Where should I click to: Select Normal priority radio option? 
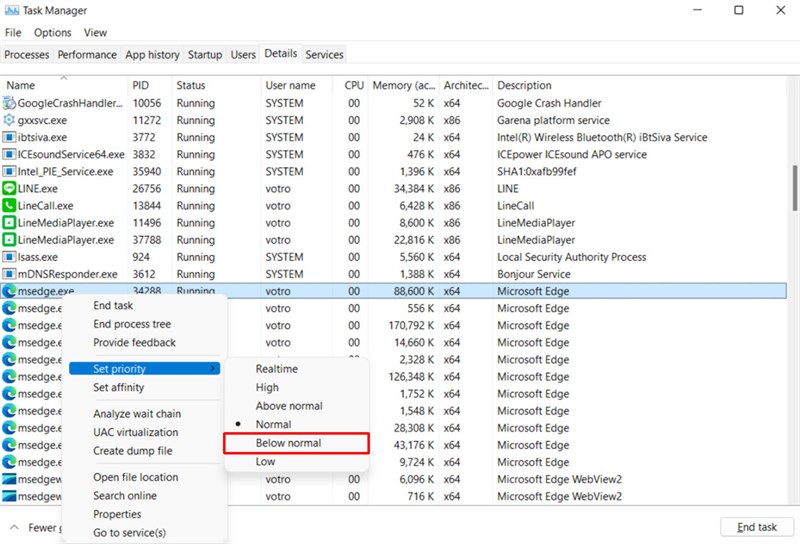tap(273, 424)
